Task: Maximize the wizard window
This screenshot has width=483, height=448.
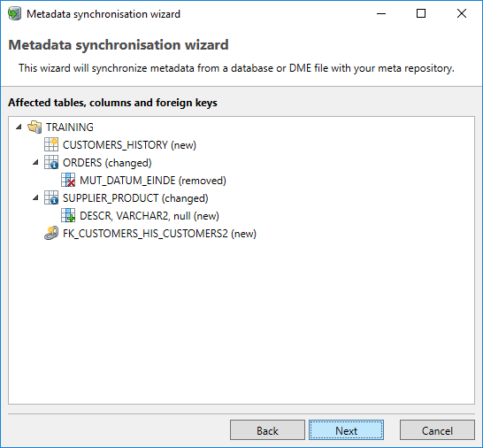Action: click(421, 14)
